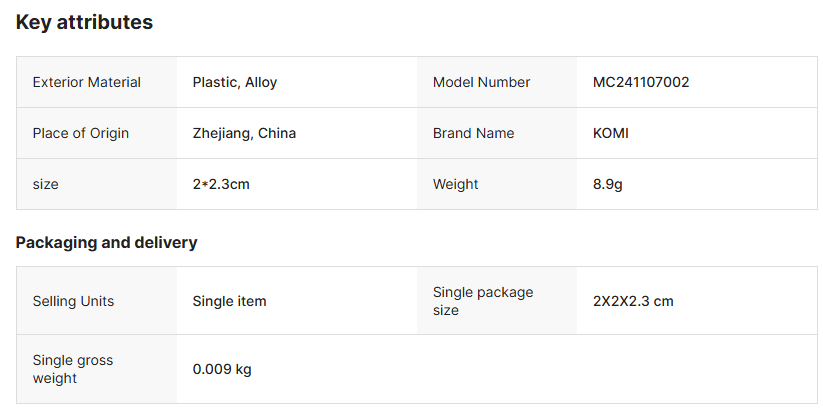The height and width of the screenshot is (416, 823).
Task: Click the Exterior Material label
Action: coord(87,82)
